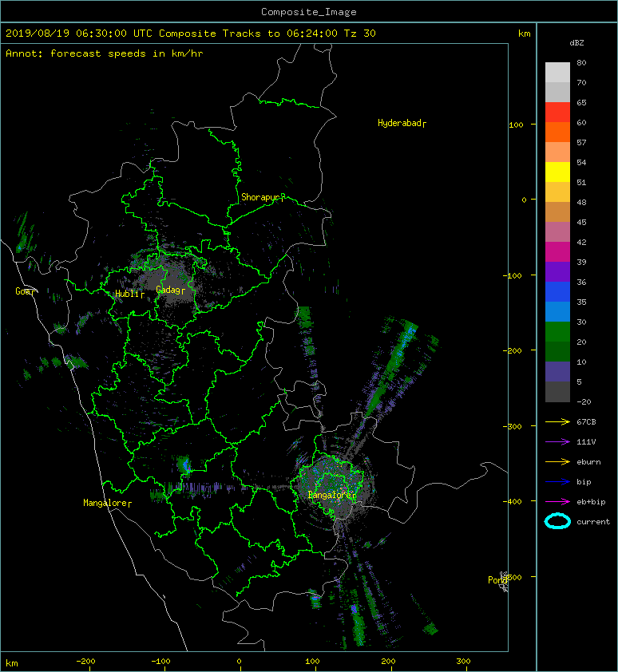Click the Pond label near the right edge
Viewport: 618px width, 672px height.
coord(497,580)
